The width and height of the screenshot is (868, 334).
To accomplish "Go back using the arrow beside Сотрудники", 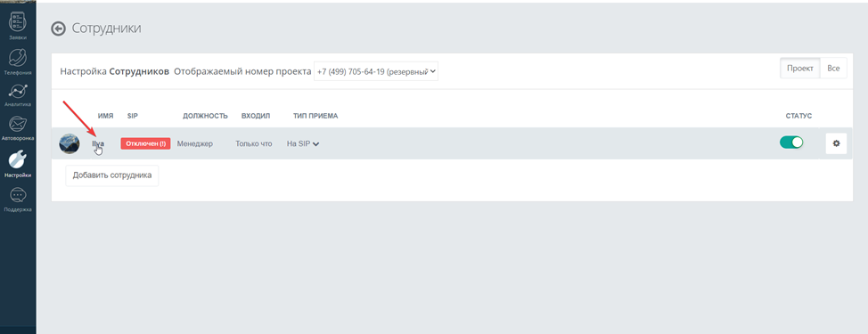I will pos(58,29).
